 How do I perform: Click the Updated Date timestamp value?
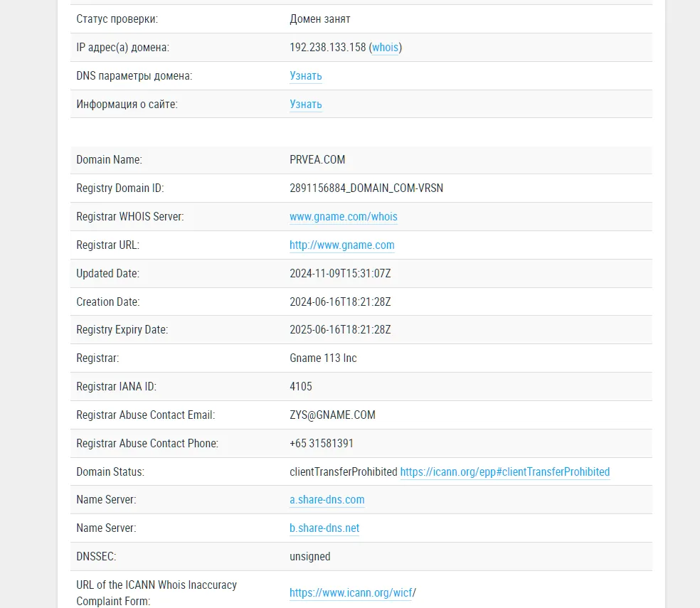coord(340,273)
